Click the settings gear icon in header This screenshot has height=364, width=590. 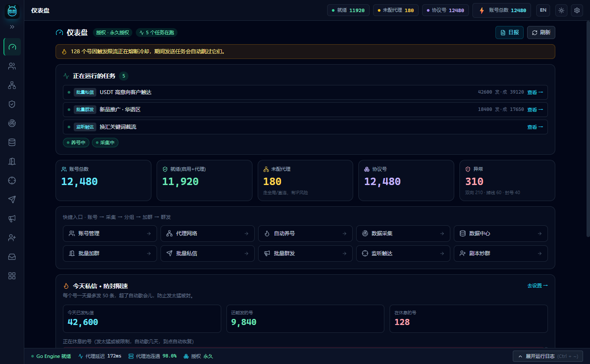click(577, 10)
